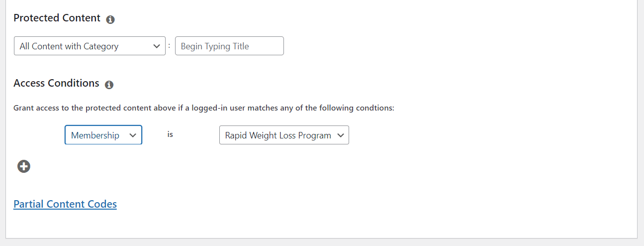
Task: Click the Grant access description text
Action: pyautogui.click(x=204, y=108)
